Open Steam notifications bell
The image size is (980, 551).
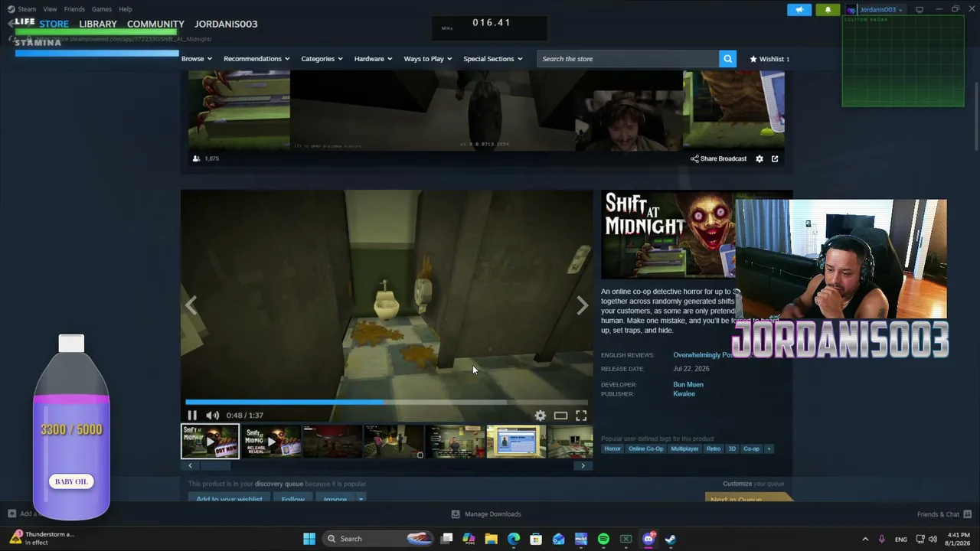pos(828,10)
